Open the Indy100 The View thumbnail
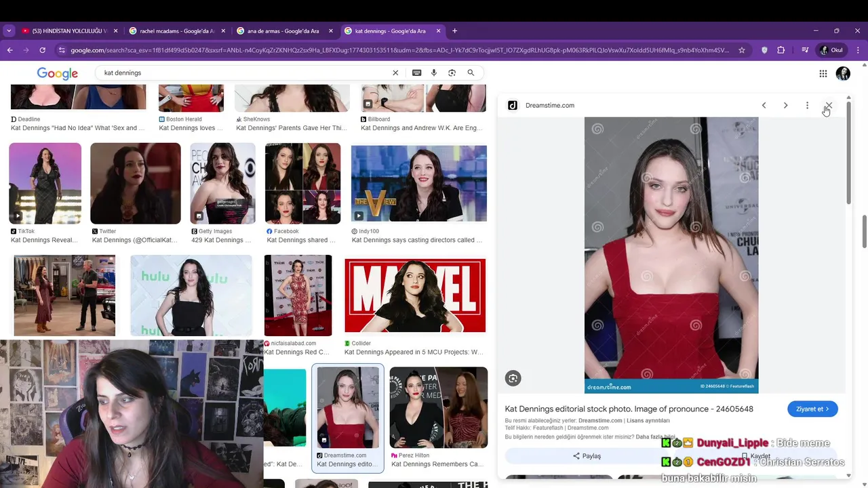868x488 pixels. pos(419,183)
